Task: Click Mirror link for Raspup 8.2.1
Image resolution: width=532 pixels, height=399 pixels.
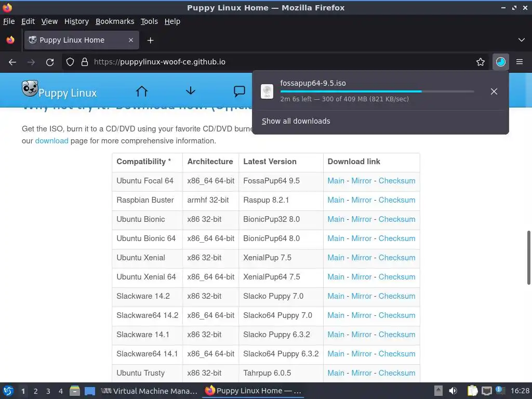Action: [362, 200]
